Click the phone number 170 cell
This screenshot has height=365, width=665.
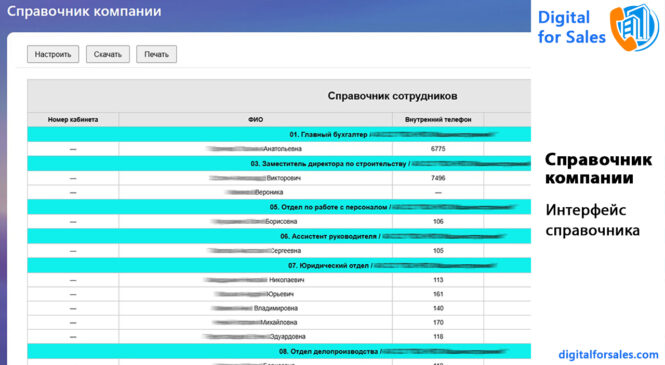[438, 322]
